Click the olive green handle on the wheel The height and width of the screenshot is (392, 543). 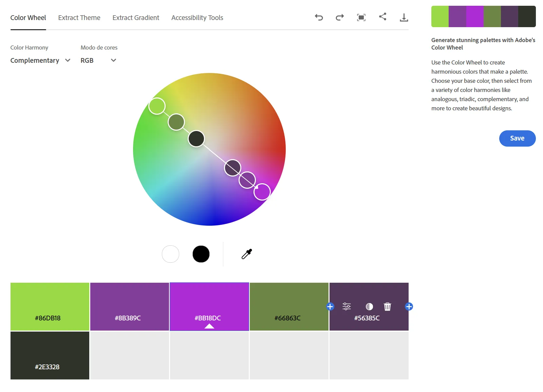[176, 122]
